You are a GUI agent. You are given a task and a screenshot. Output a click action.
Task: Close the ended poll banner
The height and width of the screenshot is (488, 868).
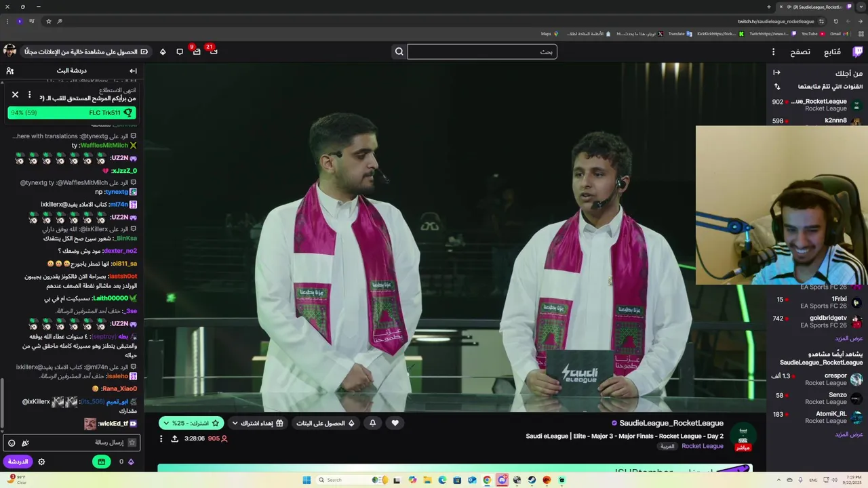point(15,95)
